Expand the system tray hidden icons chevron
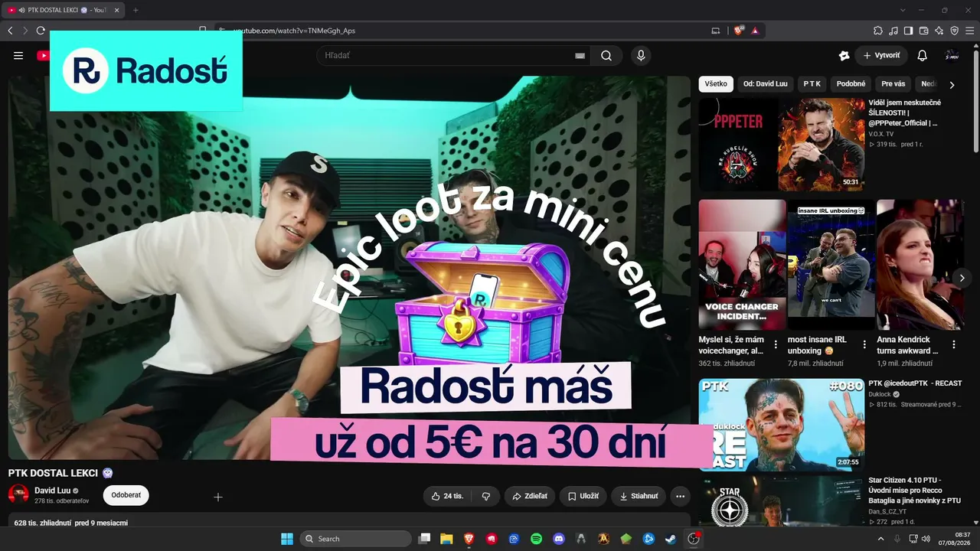The image size is (980, 551). [x=880, y=539]
